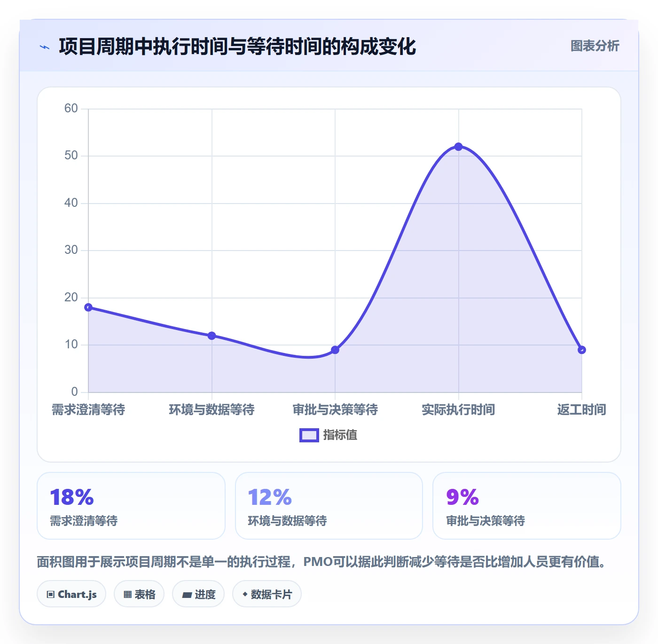Click the lightning bolt icon beside the title
This screenshot has width=658, height=644.
point(45,47)
